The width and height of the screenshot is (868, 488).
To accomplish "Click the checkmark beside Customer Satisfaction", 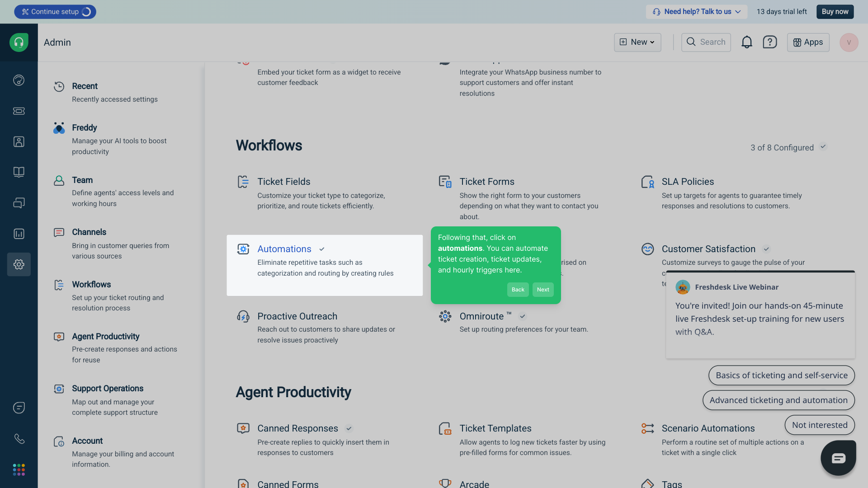I will (766, 249).
